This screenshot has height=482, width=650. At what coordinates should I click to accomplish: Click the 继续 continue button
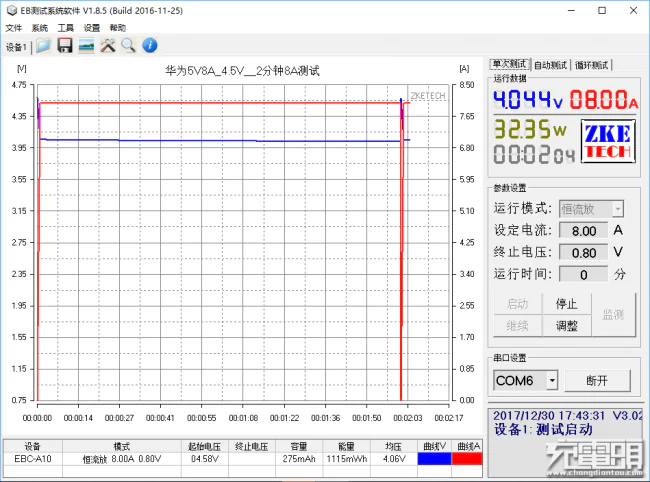[518, 326]
